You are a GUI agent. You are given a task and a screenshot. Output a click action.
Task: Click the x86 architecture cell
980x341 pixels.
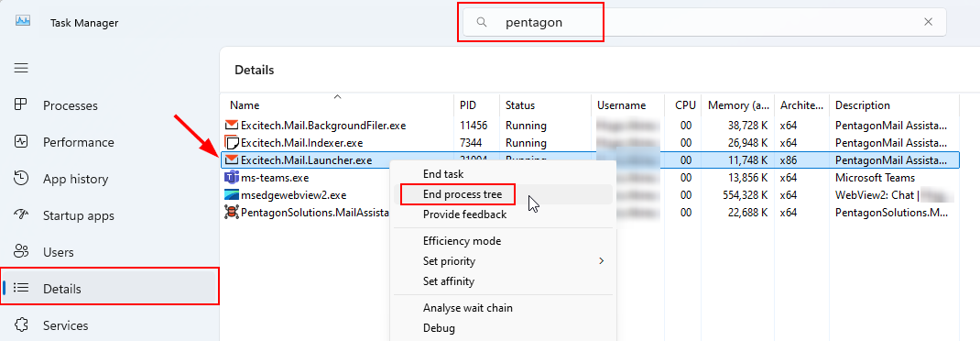[789, 160]
